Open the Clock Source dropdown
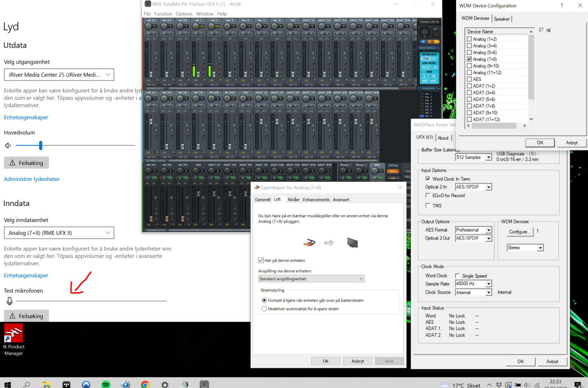The image size is (588, 388). click(473, 292)
